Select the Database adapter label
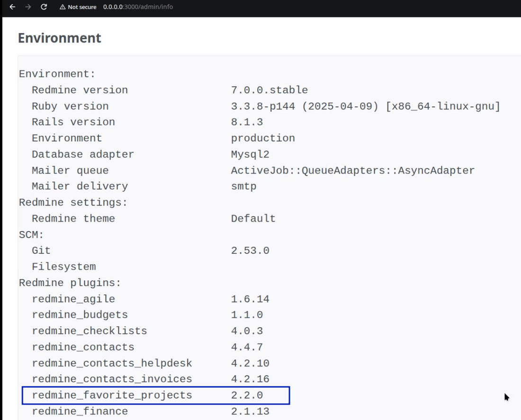The image size is (521, 420). pos(83,154)
